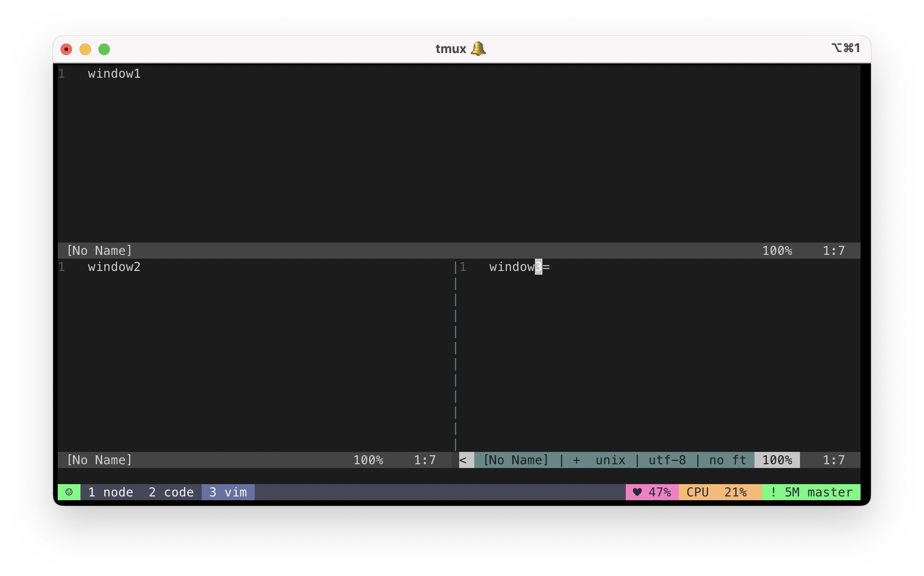Switch to the '1 node' tmux window
The image size is (924, 576).
pos(110,492)
